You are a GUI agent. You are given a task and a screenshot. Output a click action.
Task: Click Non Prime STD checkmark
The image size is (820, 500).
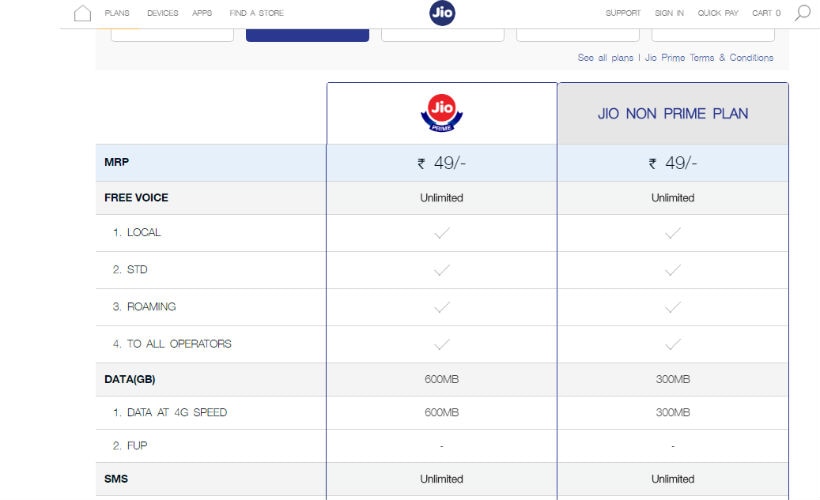pos(673,270)
